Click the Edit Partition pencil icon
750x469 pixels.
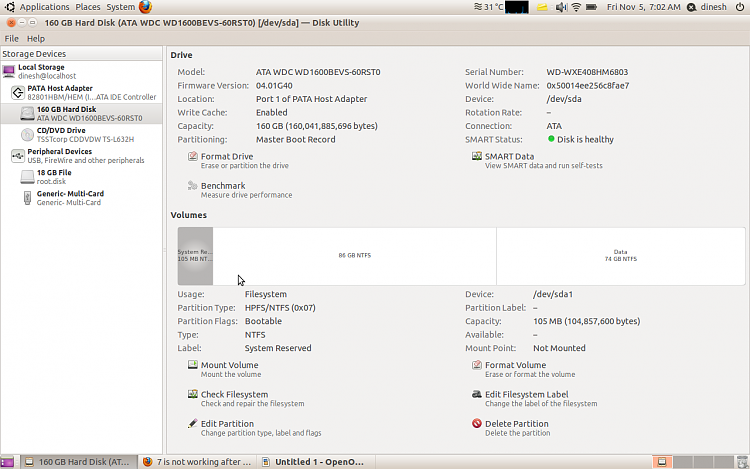tap(192, 423)
